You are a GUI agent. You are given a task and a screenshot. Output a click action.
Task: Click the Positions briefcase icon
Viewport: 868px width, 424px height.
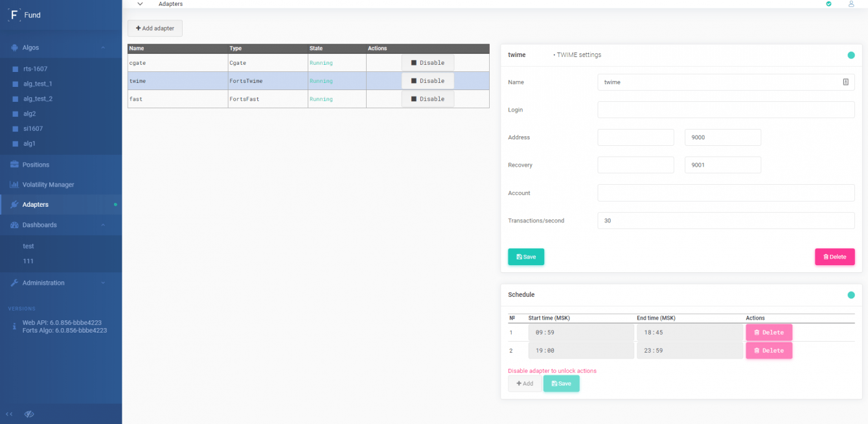(14, 165)
